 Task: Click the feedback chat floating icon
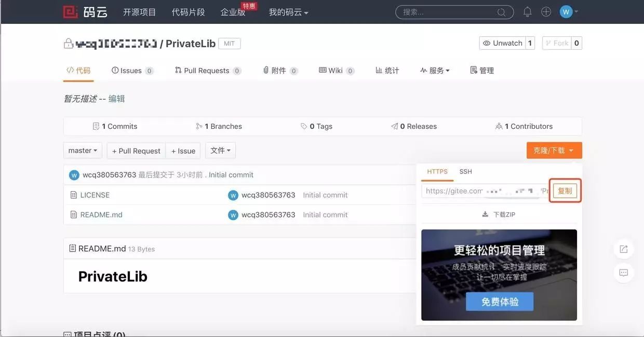coord(623,273)
